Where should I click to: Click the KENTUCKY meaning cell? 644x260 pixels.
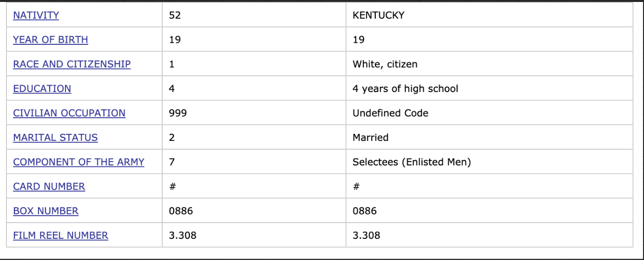click(489, 15)
